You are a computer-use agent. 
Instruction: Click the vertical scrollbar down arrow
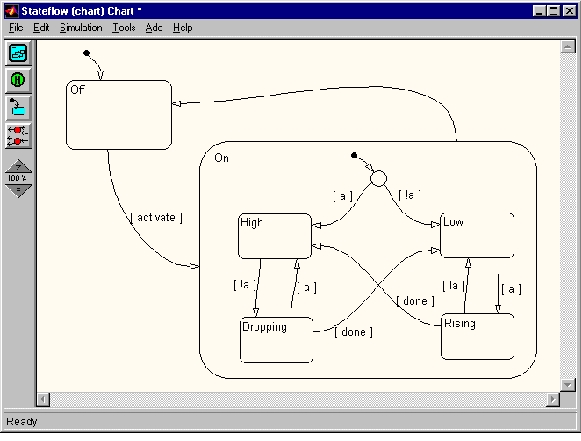pos(568,385)
